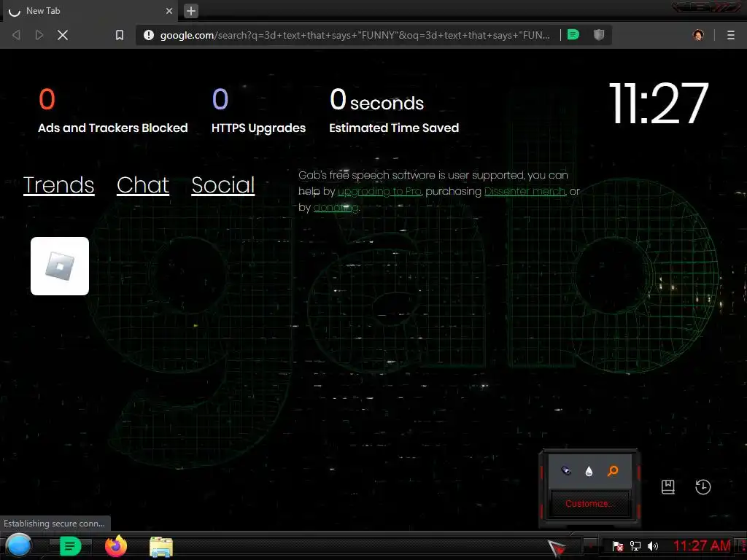Open the Trends link
747x560 pixels.
coord(58,184)
